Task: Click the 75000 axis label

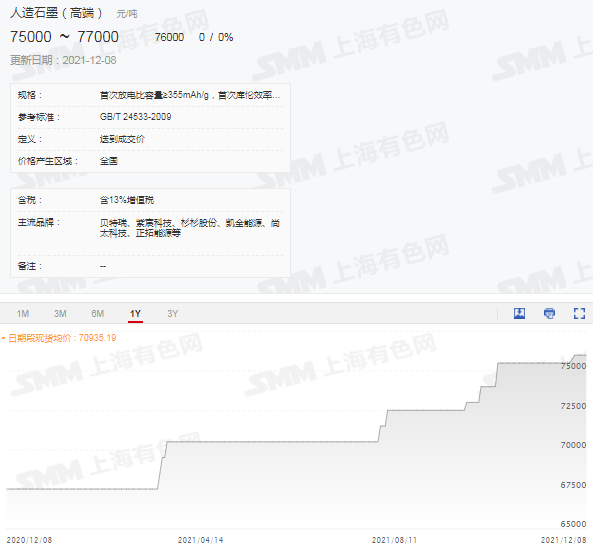Action: click(x=573, y=366)
